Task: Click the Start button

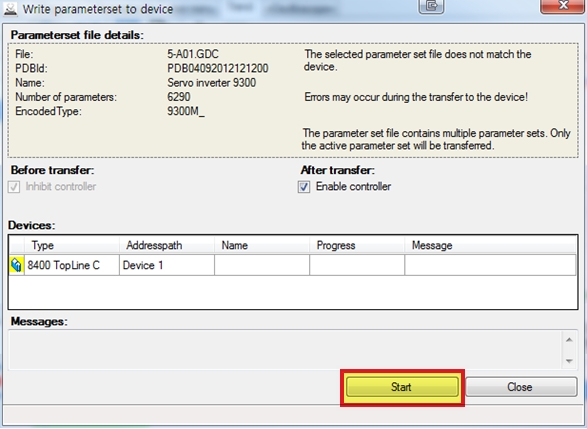Action: click(x=402, y=387)
